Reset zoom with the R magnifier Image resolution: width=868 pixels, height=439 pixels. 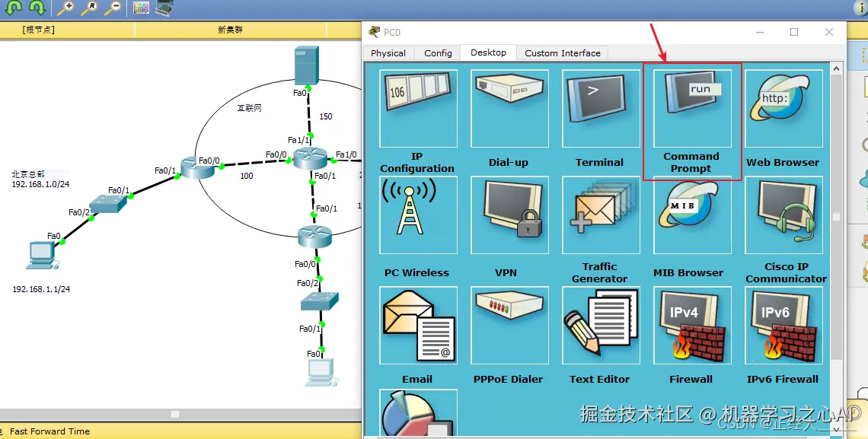[89, 8]
